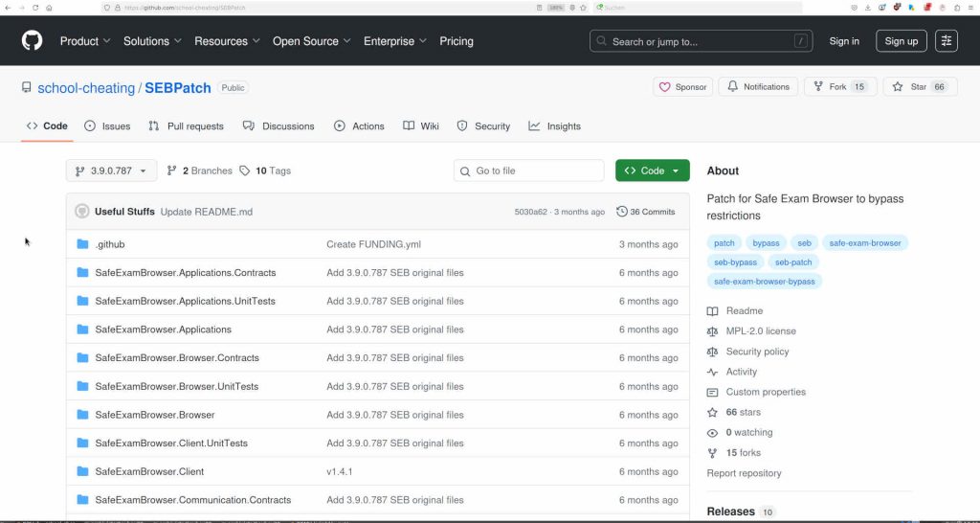980x523 pixels.
Task: Switch to the Issues tab
Action: pyautogui.click(x=107, y=125)
